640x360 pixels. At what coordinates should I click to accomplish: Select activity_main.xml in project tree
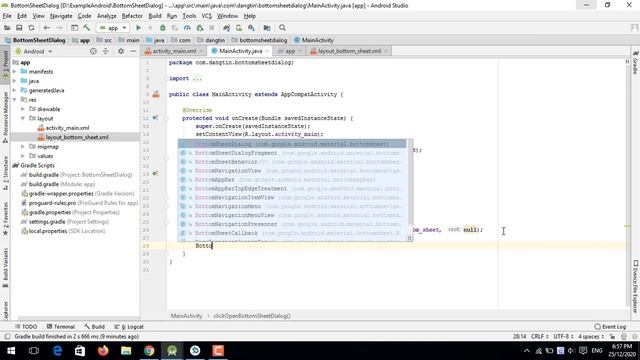click(x=67, y=128)
